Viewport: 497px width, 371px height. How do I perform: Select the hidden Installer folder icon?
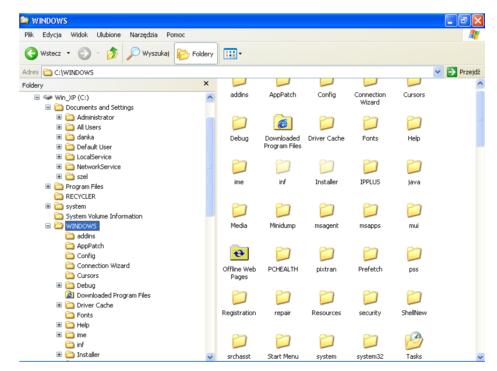point(326,167)
